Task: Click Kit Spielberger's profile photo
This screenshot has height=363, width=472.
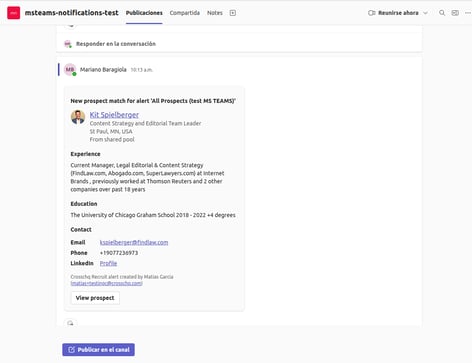Action: click(x=78, y=117)
